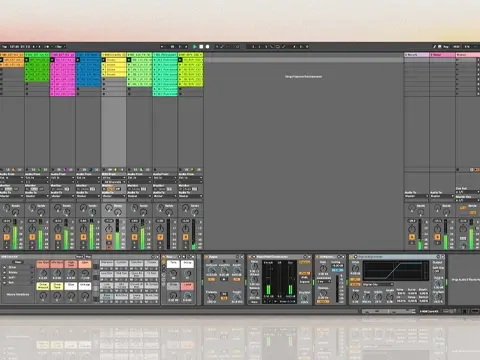The height and width of the screenshot is (360, 480).
Task: Open the Cue Out dropdown on Master track
Action: (468, 192)
